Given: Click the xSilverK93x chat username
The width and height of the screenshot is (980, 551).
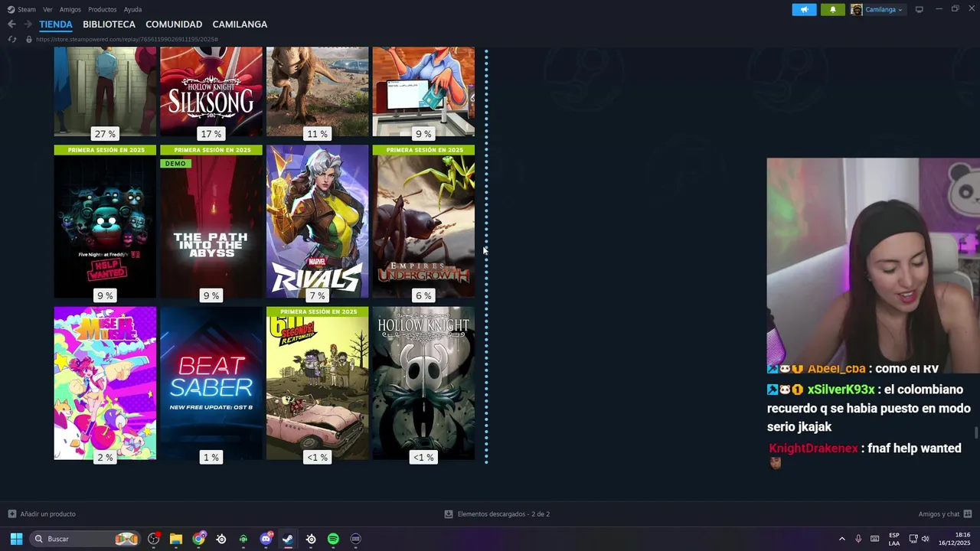Looking at the screenshot, I should [841, 390].
